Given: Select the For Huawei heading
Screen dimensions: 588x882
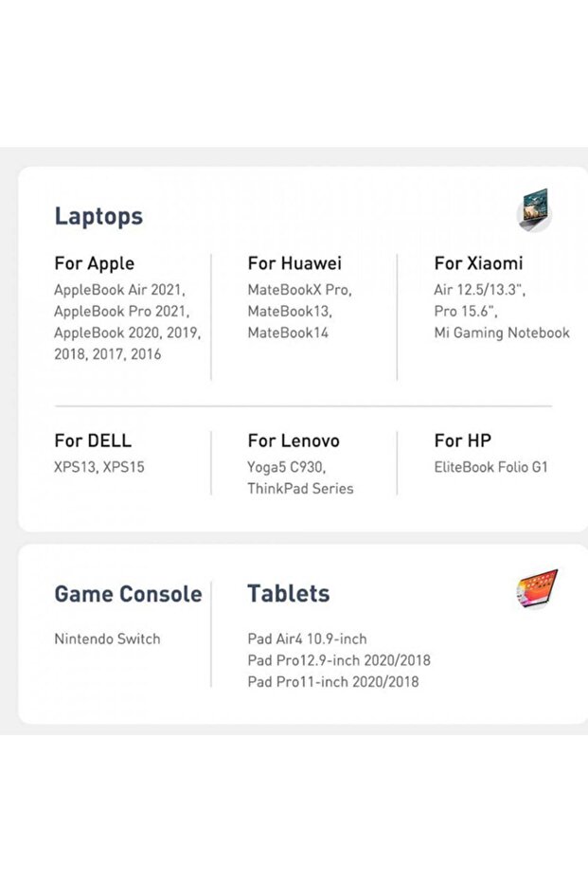Looking at the screenshot, I should tap(294, 263).
